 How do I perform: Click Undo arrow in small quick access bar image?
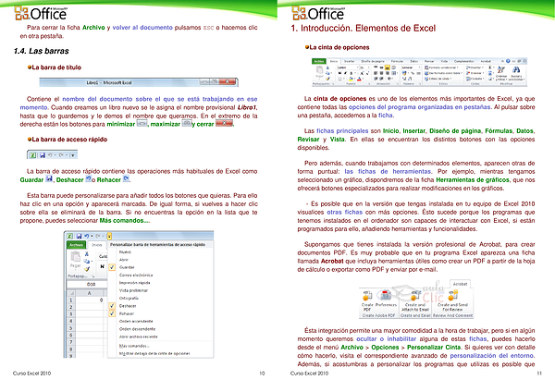pos(50,155)
